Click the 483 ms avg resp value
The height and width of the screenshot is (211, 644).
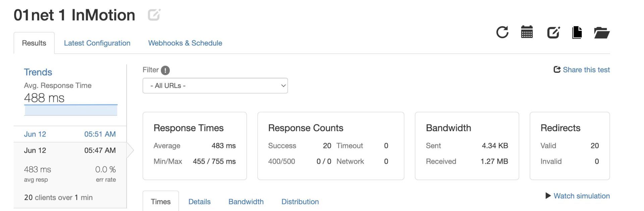click(38, 169)
